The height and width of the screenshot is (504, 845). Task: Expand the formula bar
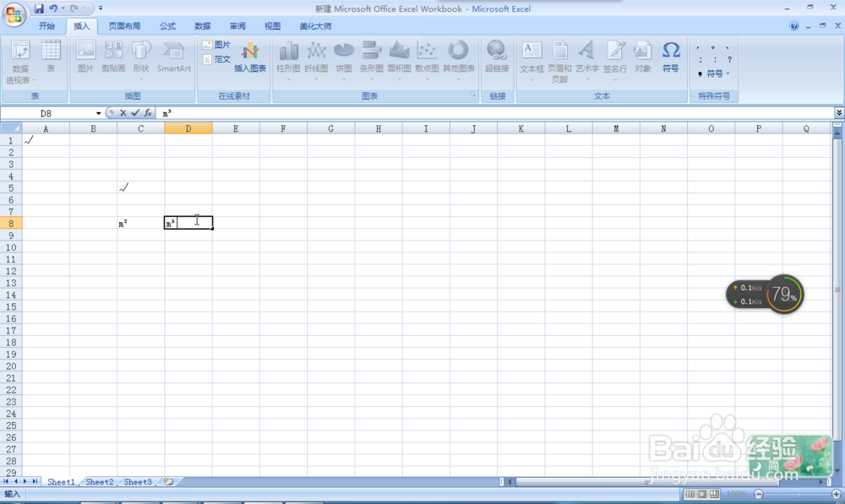tap(839, 112)
